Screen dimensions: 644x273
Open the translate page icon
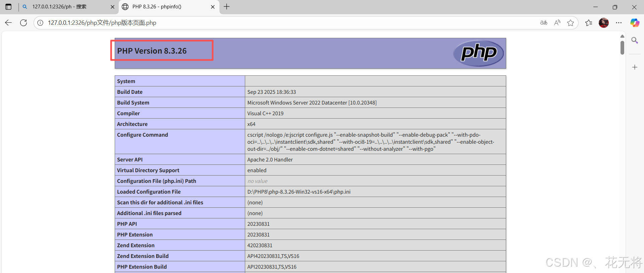[x=544, y=23]
